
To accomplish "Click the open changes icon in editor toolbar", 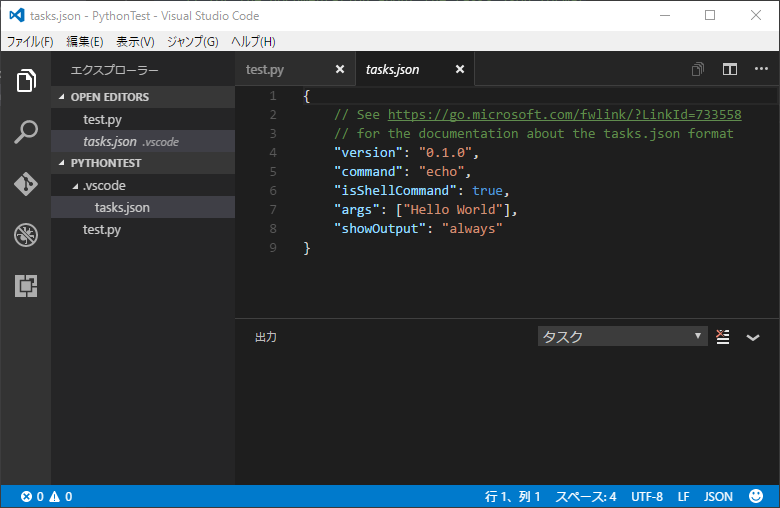I will [698, 69].
